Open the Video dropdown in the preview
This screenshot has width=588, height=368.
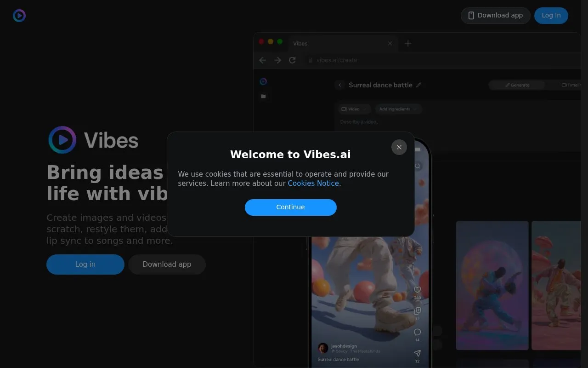[355, 109]
